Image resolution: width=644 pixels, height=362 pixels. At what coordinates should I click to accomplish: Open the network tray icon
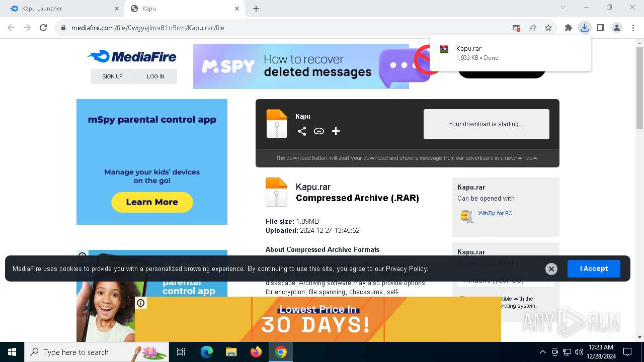[x=567, y=352]
